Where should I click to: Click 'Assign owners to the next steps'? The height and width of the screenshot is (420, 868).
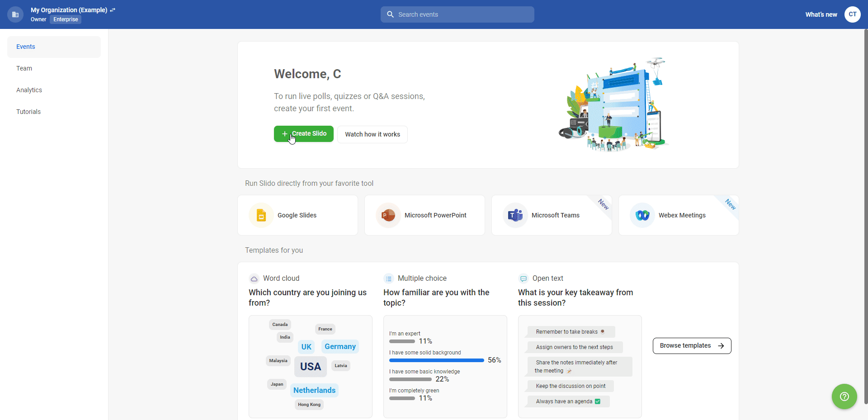tap(575, 347)
